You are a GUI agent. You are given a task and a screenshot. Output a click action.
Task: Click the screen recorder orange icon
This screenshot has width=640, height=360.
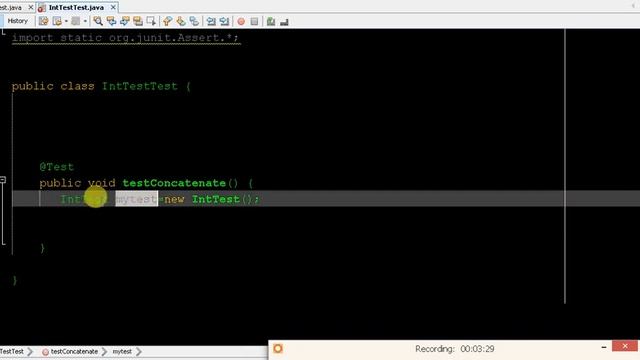pyautogui.click(x=278, y=349)
